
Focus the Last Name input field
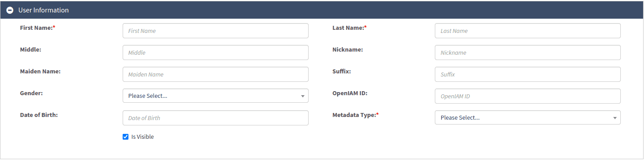[528, 31]
